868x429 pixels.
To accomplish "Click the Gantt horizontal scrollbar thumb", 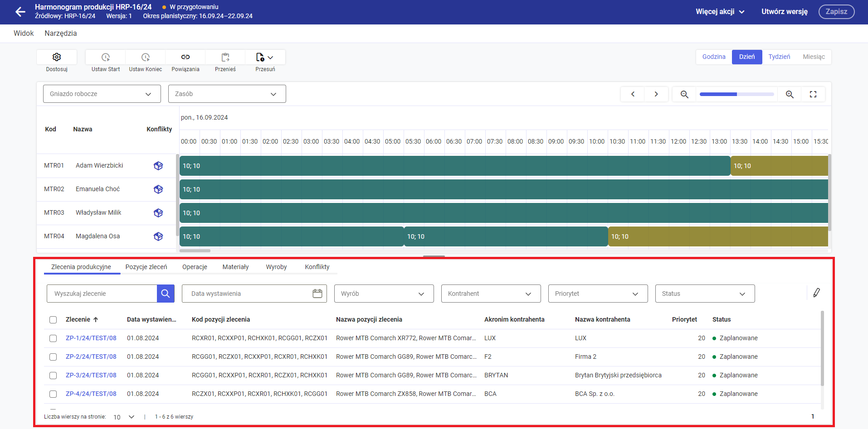I will 195,251.
